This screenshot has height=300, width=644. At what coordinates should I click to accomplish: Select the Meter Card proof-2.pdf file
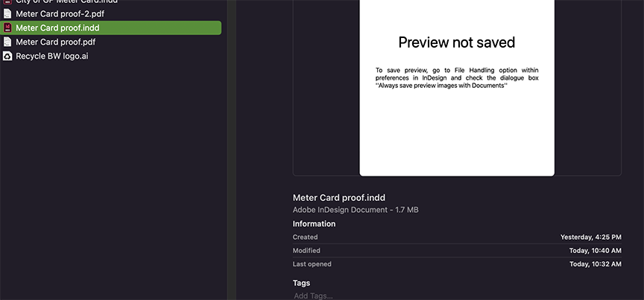pos(60,14)
